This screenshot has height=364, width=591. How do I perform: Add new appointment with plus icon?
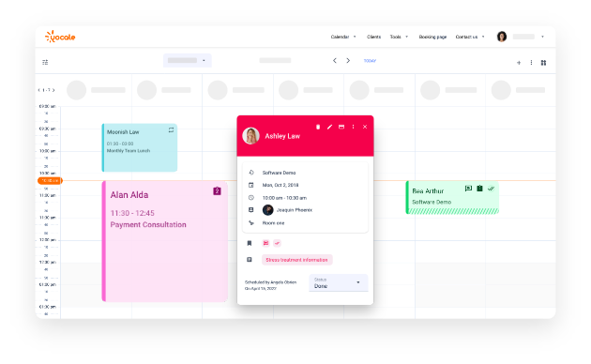(x=519, y=63)
